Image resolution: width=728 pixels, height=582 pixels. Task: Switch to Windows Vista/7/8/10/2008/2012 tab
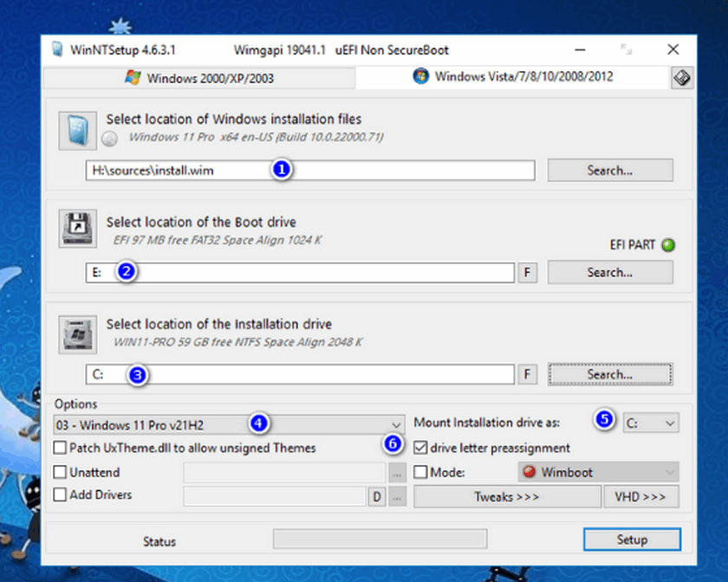click(512, 77)
